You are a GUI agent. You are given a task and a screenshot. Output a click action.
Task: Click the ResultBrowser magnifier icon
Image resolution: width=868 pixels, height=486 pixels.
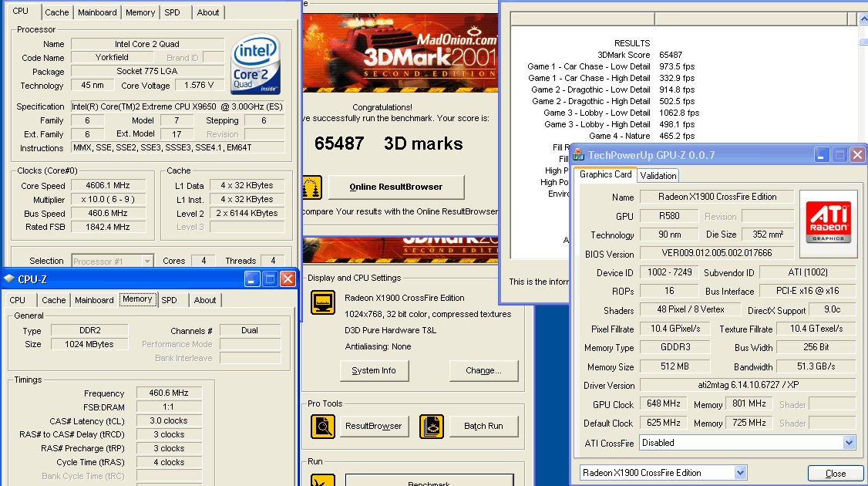pyautogui.click(x=323, y=426)
